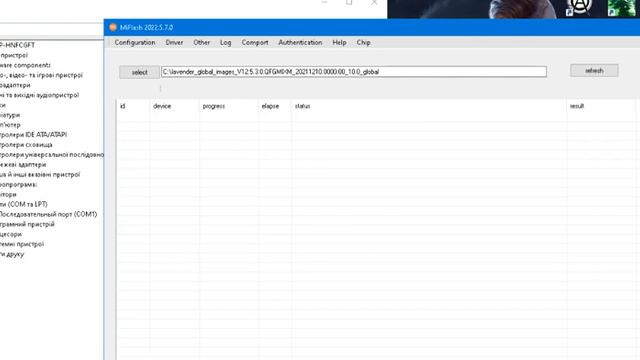
Task: Open the Authentication menu
Action: [300, 42]
